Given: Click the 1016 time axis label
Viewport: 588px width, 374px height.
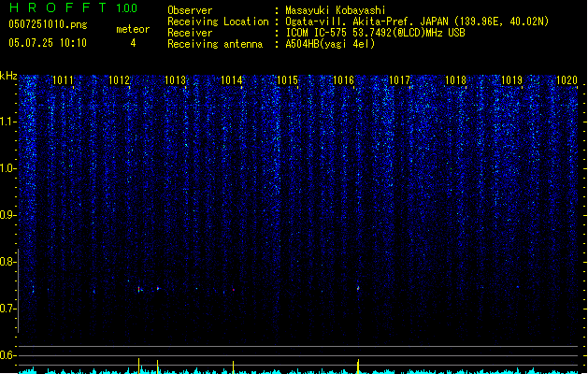Looking at the screenshot, I should click(x=343, y=80).
